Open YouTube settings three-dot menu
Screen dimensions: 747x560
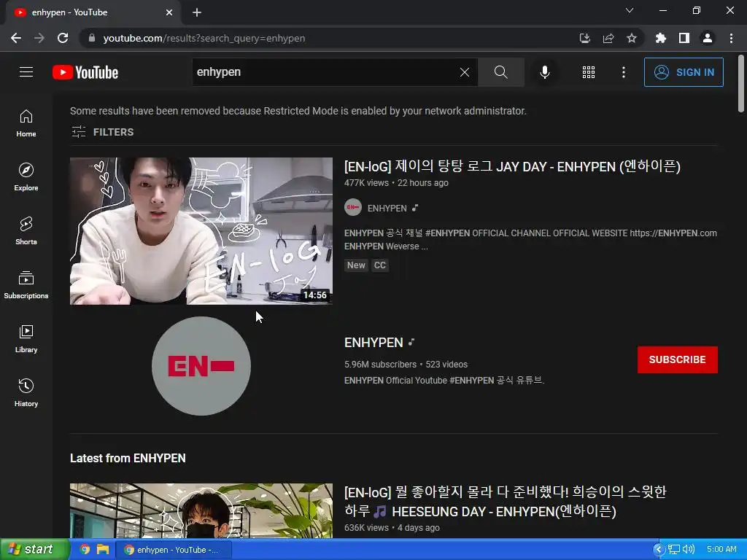(623, 72)
